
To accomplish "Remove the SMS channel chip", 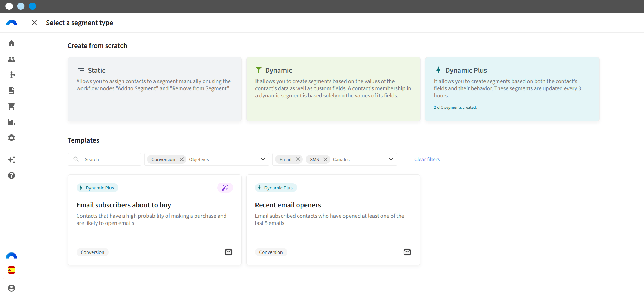I will click(326, 159).
